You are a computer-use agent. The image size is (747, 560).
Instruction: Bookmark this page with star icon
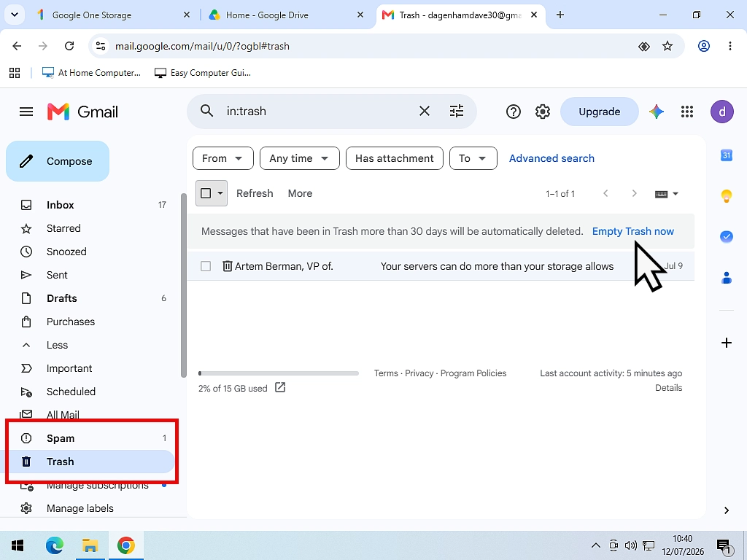tap(667, 46)
